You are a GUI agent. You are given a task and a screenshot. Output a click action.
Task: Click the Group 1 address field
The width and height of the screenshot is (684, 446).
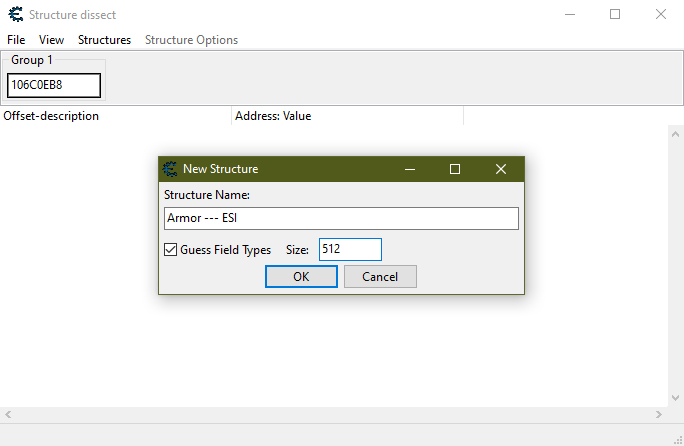pos(54,85)
